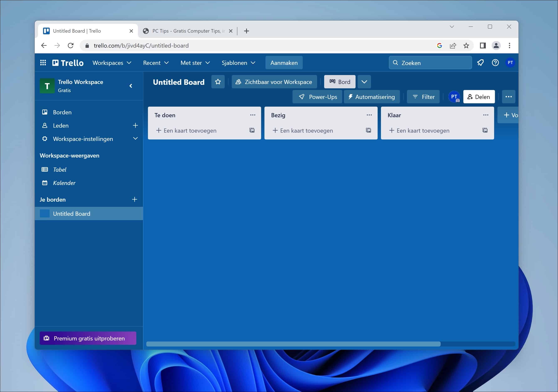Collapse the Trello Workspace sidebar
Screen dimensions: 558x392
[x=131, y=86]
